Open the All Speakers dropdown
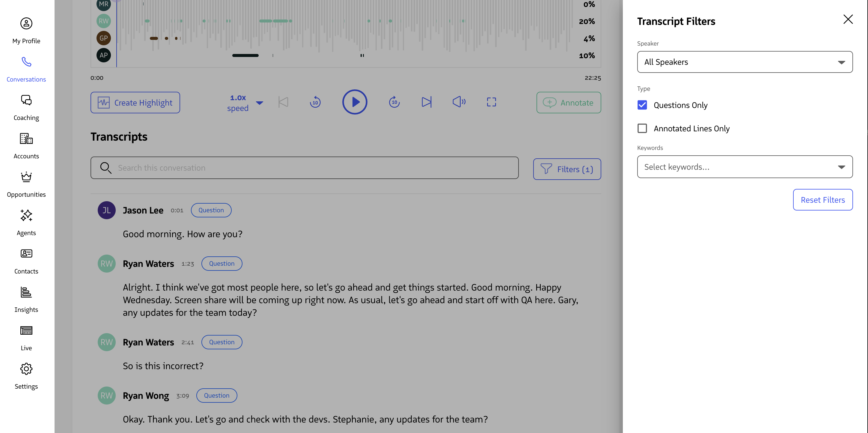The width and height of the screenshot is (868, 433). 745,62
